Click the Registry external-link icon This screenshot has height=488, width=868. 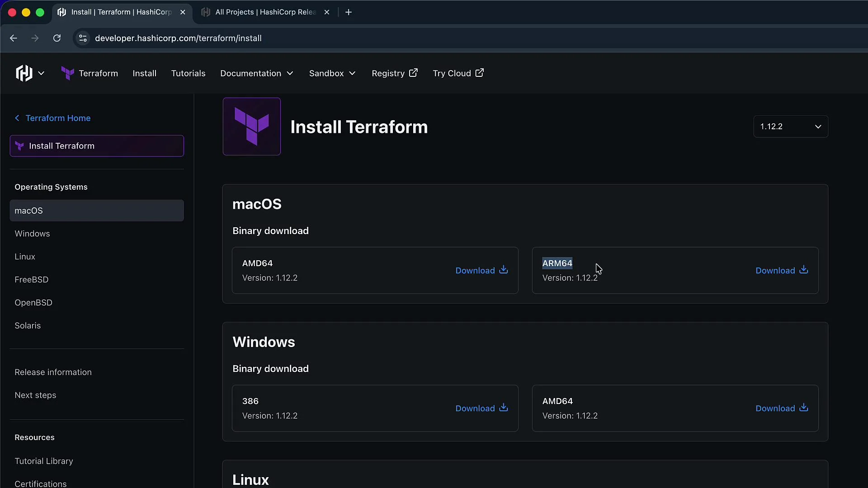coord(413,73)
